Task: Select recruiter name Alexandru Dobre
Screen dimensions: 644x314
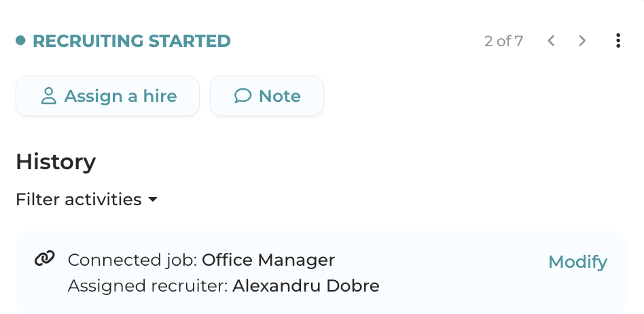Action: pyautogui.click(x=306, y=285)
